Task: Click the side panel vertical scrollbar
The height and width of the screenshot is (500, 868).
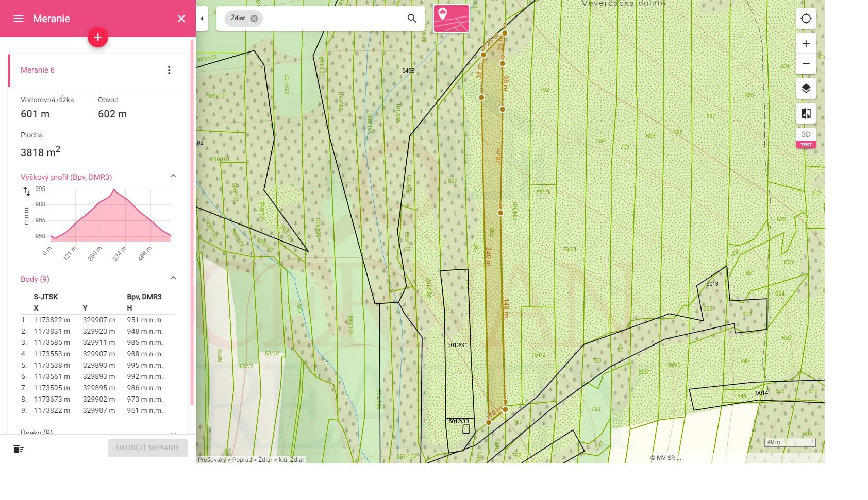Action: point(192,221)
